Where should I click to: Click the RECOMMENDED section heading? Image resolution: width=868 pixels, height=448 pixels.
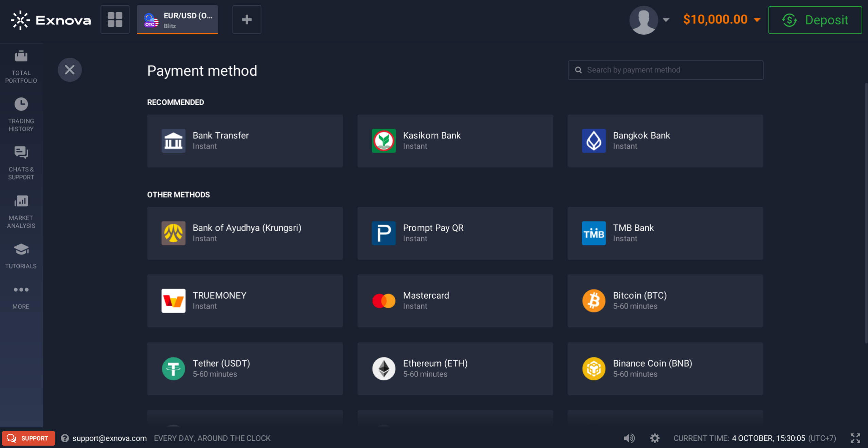[175, 102]
